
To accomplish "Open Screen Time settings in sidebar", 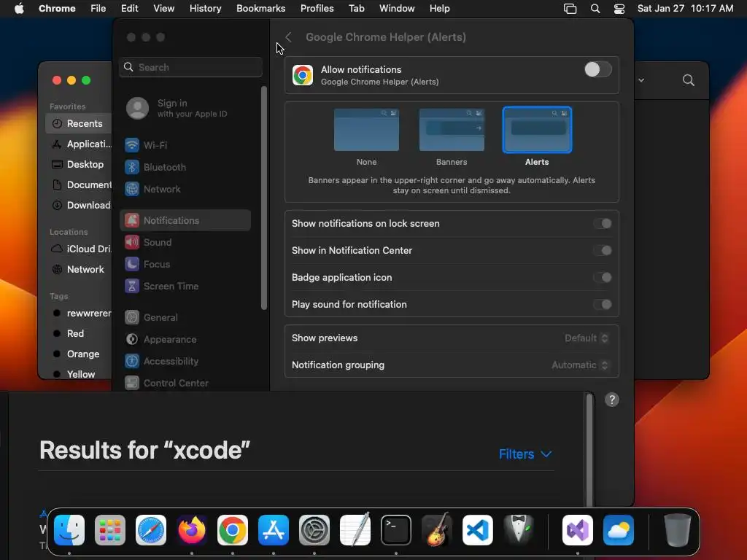I will tap(185, 286).
